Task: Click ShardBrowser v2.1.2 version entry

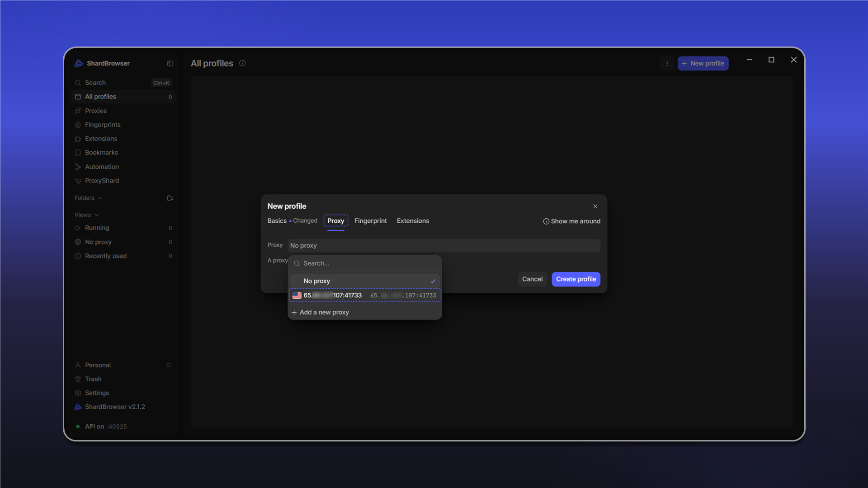Action: (x=123, y=407)
